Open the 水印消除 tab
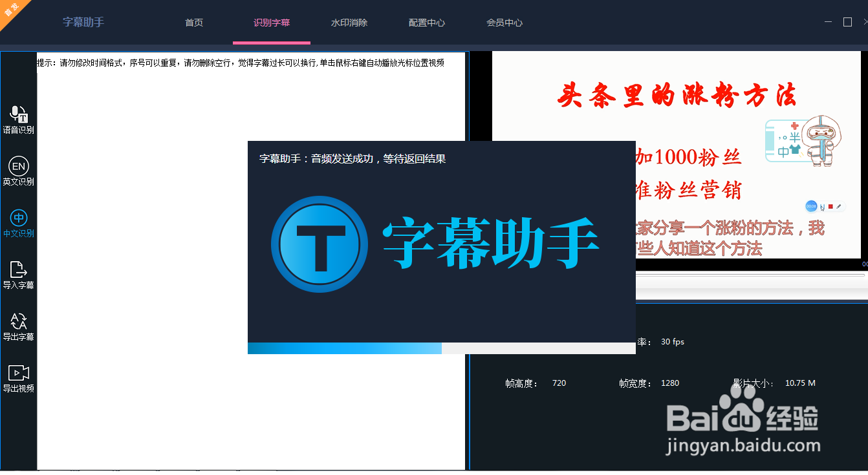 pos(349,23)
